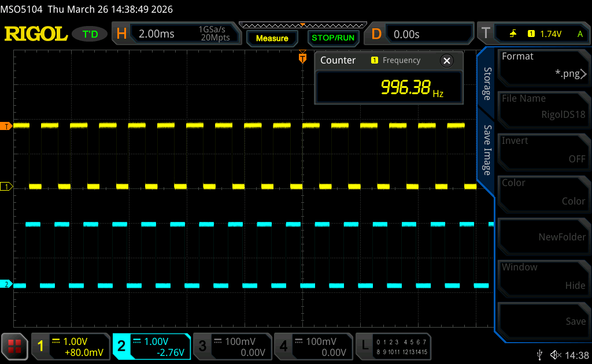Click the channel 2 ground level marker
The width and height of the screenshot is (592, 364).
(7, 284)
